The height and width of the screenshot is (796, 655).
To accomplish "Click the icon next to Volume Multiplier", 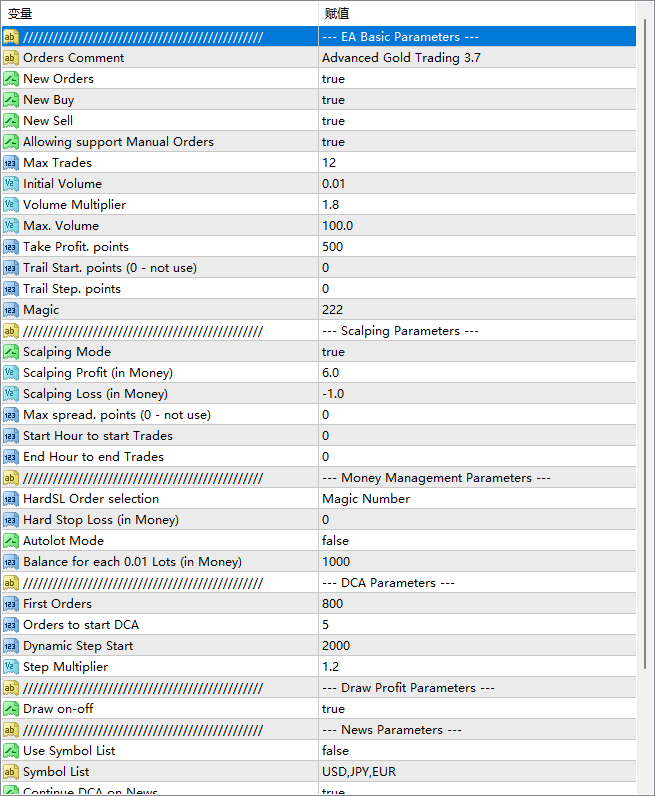I will pyautogui.click(x=11, y=205).
